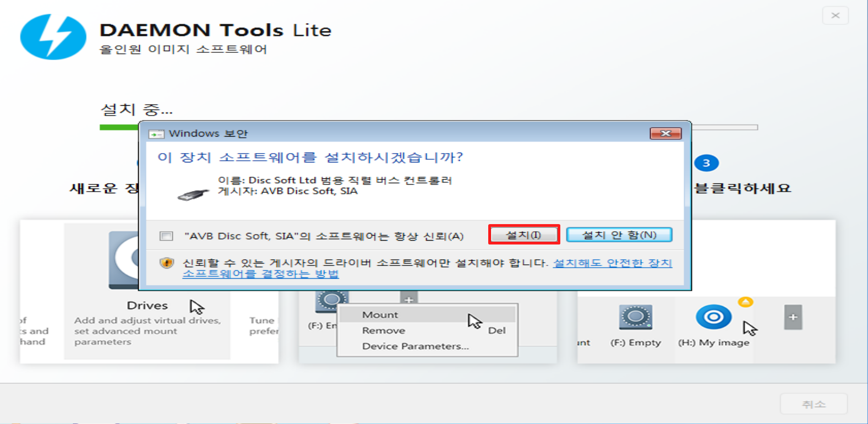
Task: Click the Windows 보안 title icon
Action: click(x=156, y=134)
